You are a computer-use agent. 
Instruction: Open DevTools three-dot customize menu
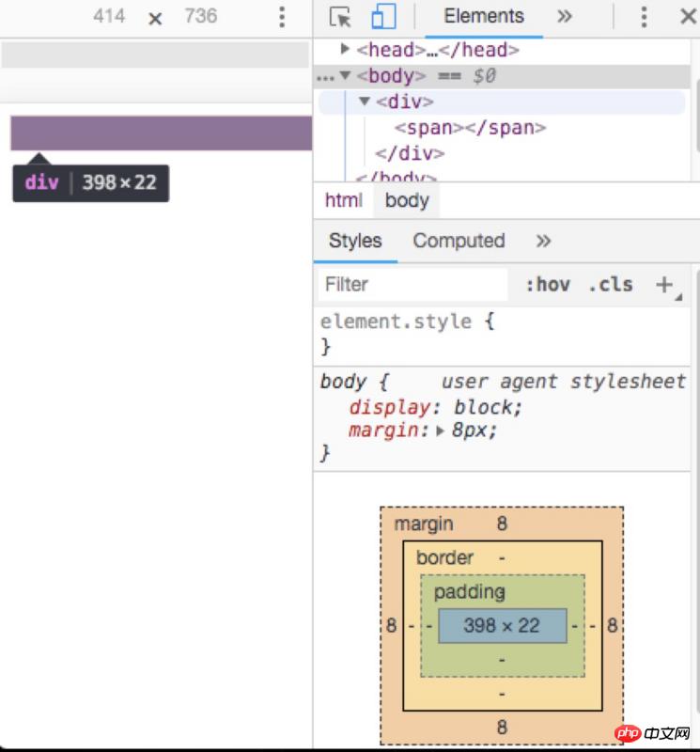(x=644, y=17)
